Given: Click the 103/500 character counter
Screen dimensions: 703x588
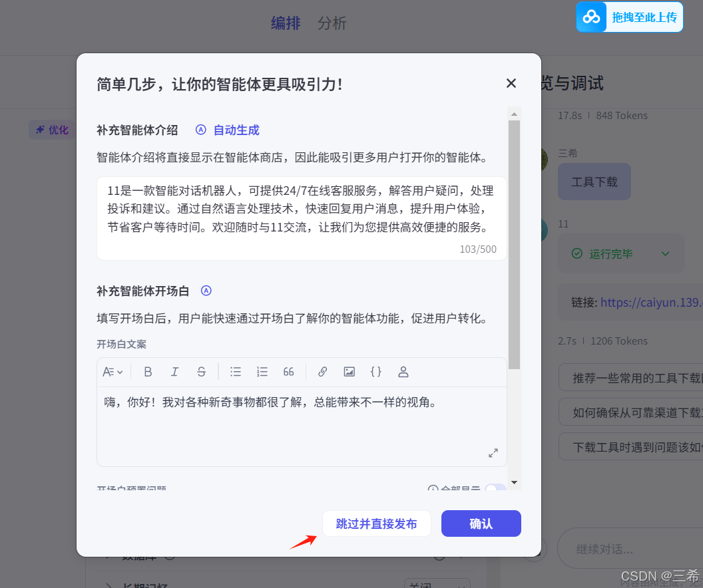Looking at the screenshot, I should click(x=478, y=249).
